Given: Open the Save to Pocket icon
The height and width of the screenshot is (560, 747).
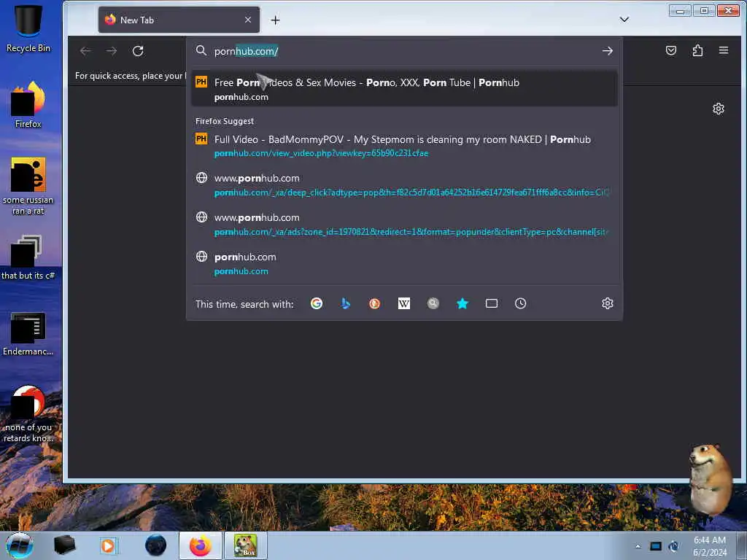Looking at the screenshot, I should [x=671, y=50].
